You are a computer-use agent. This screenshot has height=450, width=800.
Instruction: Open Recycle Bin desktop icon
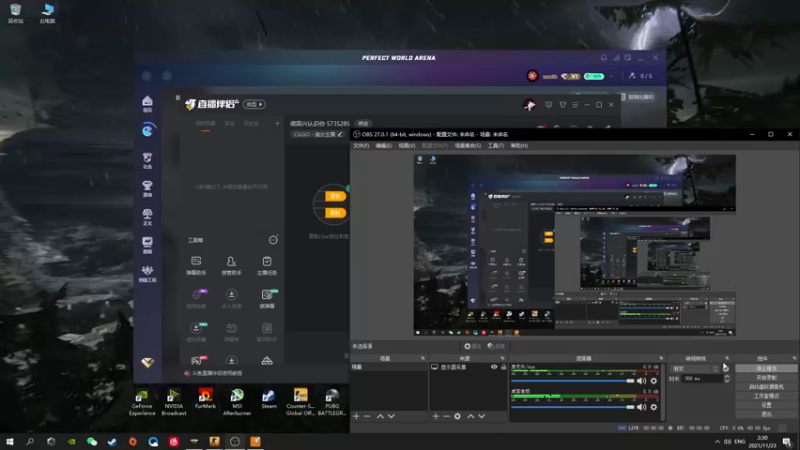pyautogui.click(x=15, y=13)
